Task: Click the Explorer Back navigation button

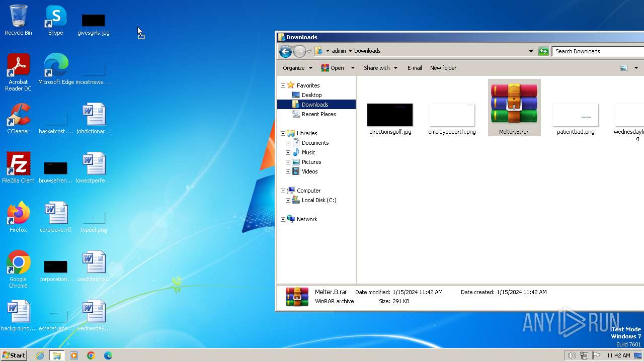Action: tap(285, 51)
